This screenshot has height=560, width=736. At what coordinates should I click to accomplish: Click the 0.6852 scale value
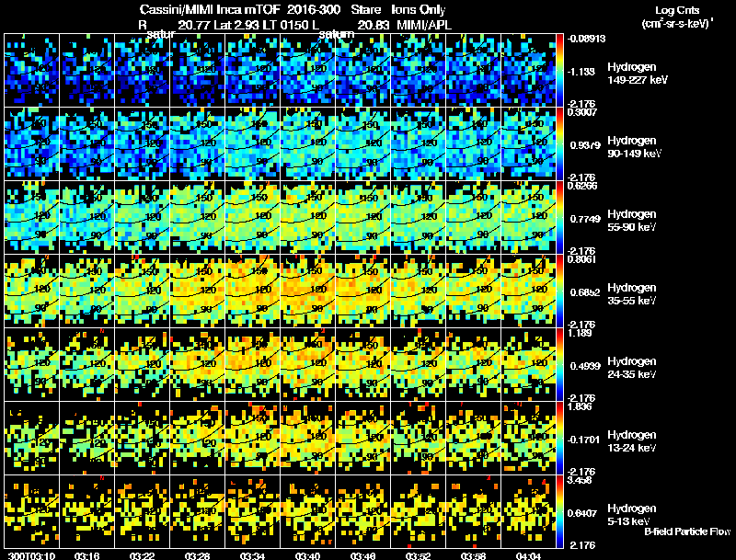[x=585, y=292]
